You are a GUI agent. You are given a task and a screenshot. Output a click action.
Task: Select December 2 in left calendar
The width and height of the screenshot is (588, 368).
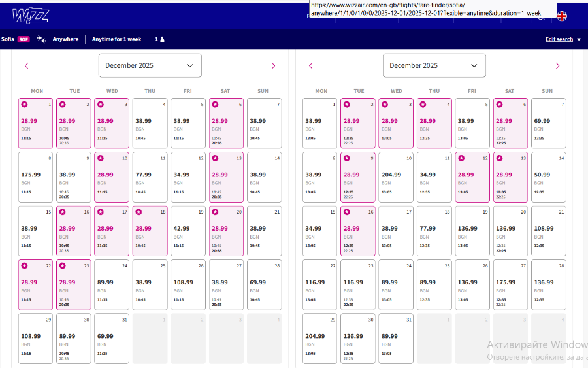pyautogui.click(x=73, y=124)
